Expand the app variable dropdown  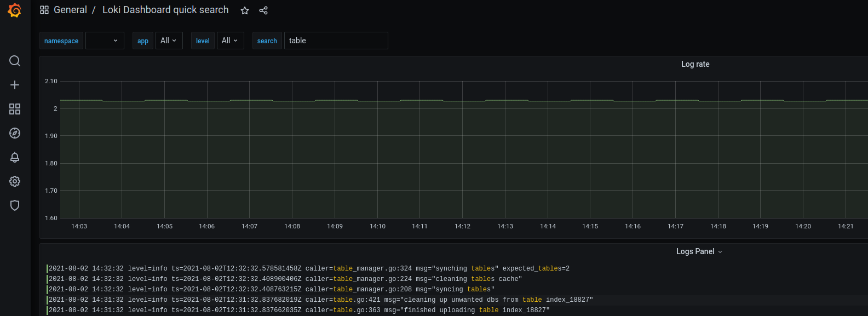(x=168, y=41)
